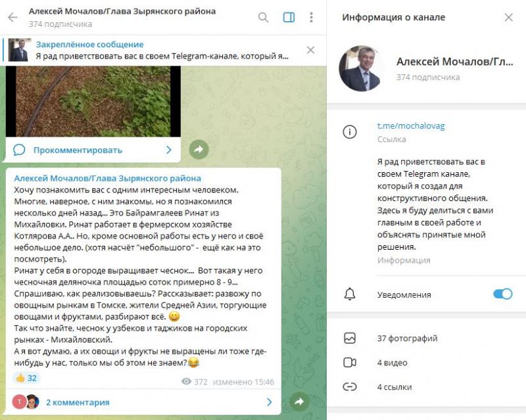Open 2 комментария thread
526x420 pixels.
click(78, 402)
